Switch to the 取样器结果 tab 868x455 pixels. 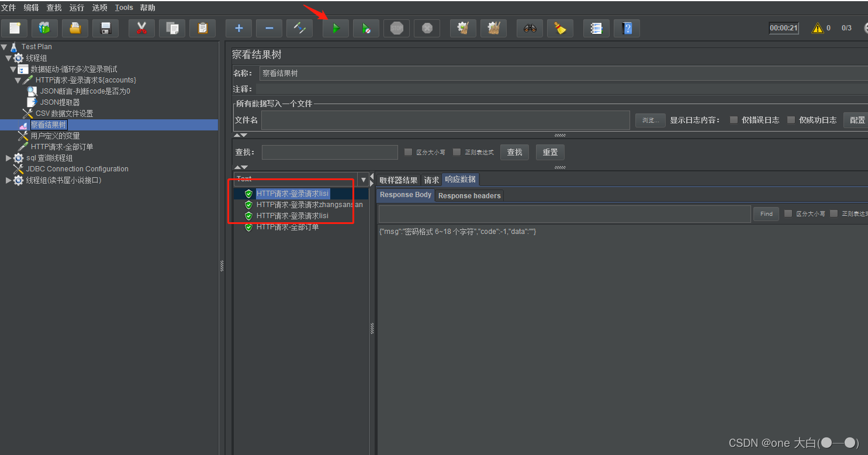click(x=399, y=180)
